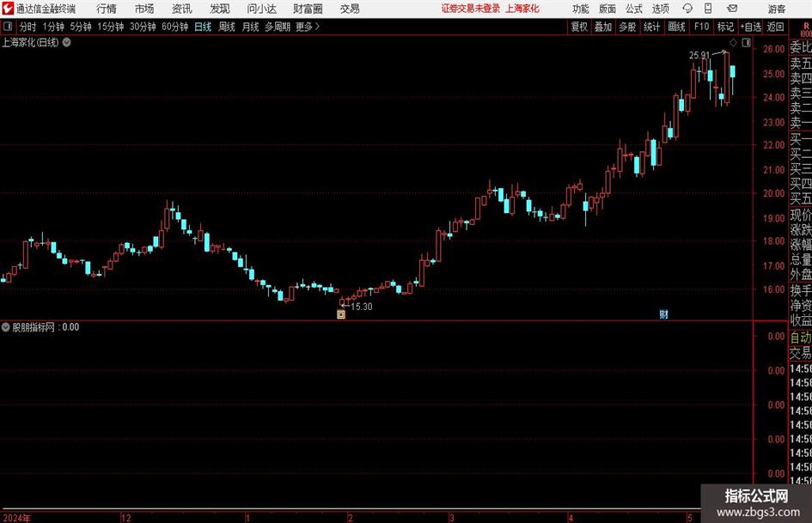
Task: Click the 叠加 overlay toolbar button
Action: [603, 27]
